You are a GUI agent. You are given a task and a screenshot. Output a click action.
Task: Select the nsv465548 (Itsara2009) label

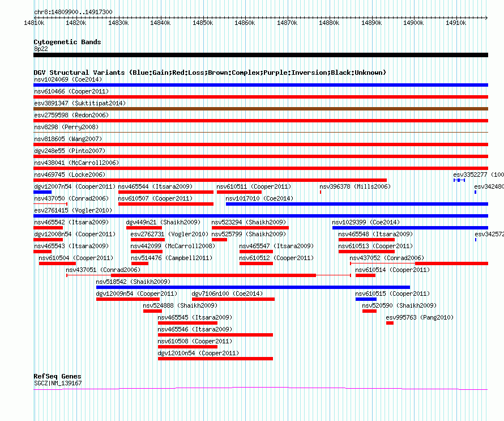[x=375, y=234]
